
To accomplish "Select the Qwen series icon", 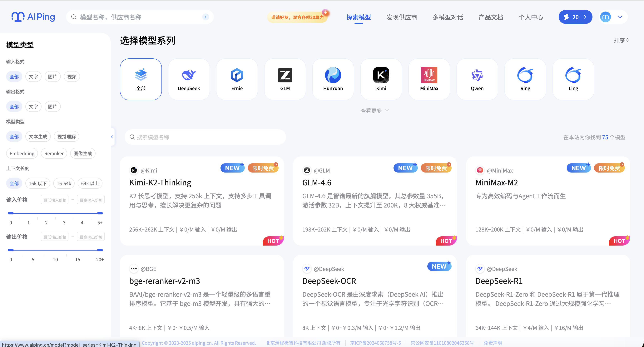I will coord(477,75).
